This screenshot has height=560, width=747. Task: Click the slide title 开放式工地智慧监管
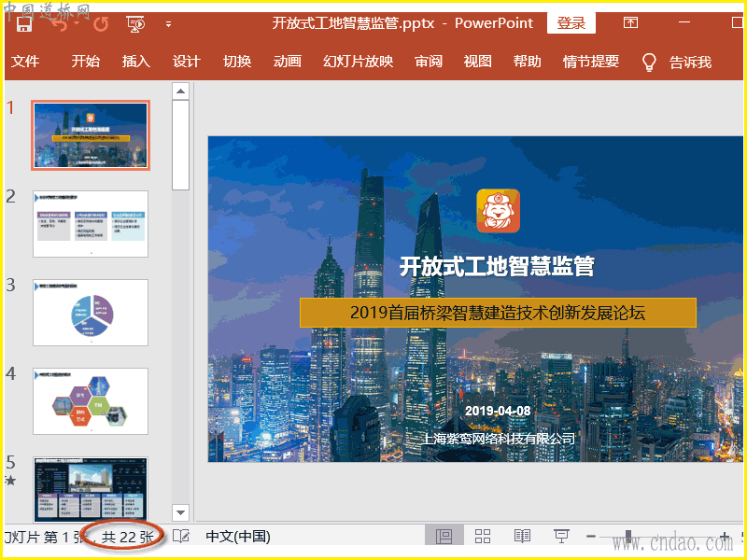tap(497, 266)
